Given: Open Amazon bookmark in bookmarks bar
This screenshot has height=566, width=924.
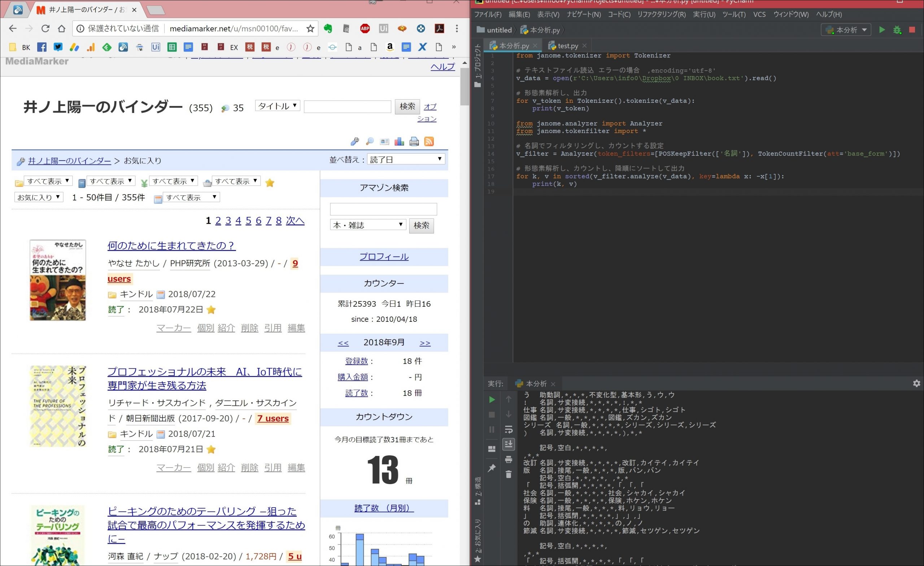Looking at the screenshot, I should 390,47.
